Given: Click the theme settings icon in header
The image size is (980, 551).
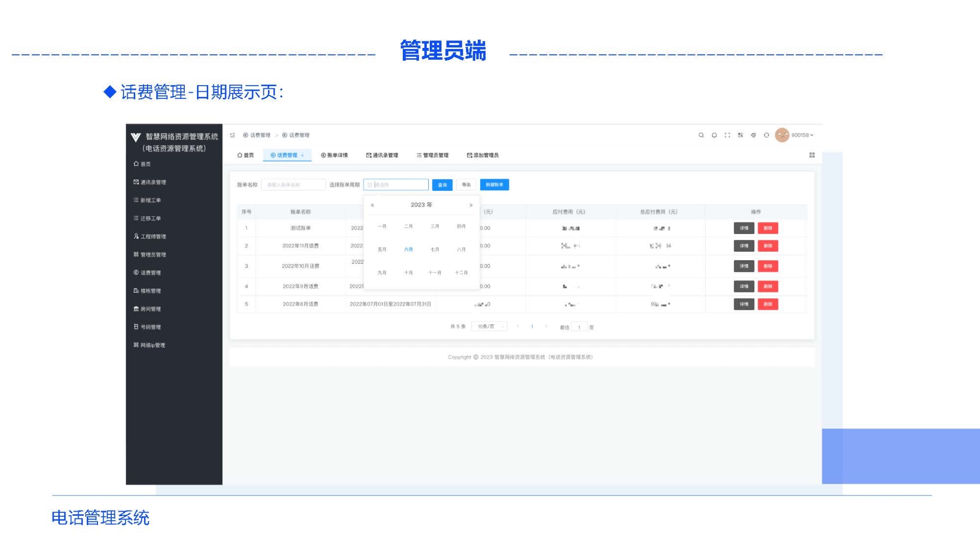Looking at the screenshot, I should click(x=753, y=135).
